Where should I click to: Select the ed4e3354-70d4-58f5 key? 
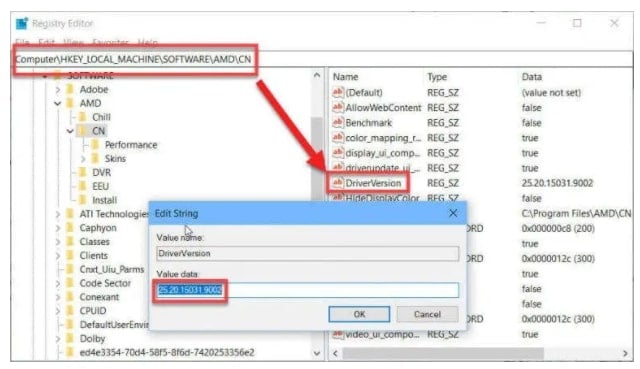point(167,352)
